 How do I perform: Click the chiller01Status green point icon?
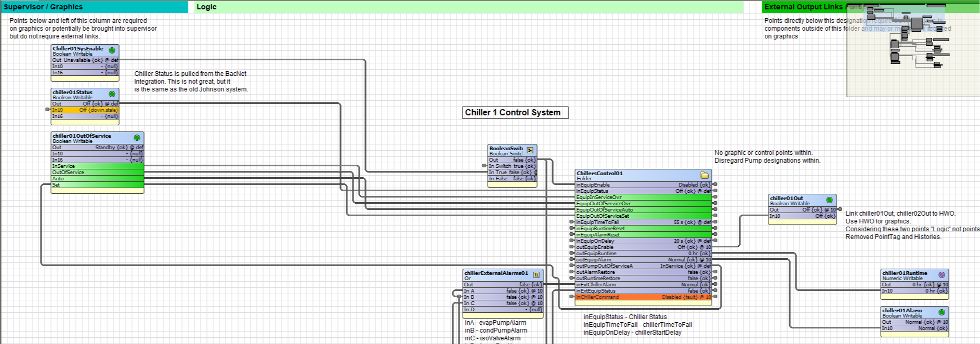(112, 94)
